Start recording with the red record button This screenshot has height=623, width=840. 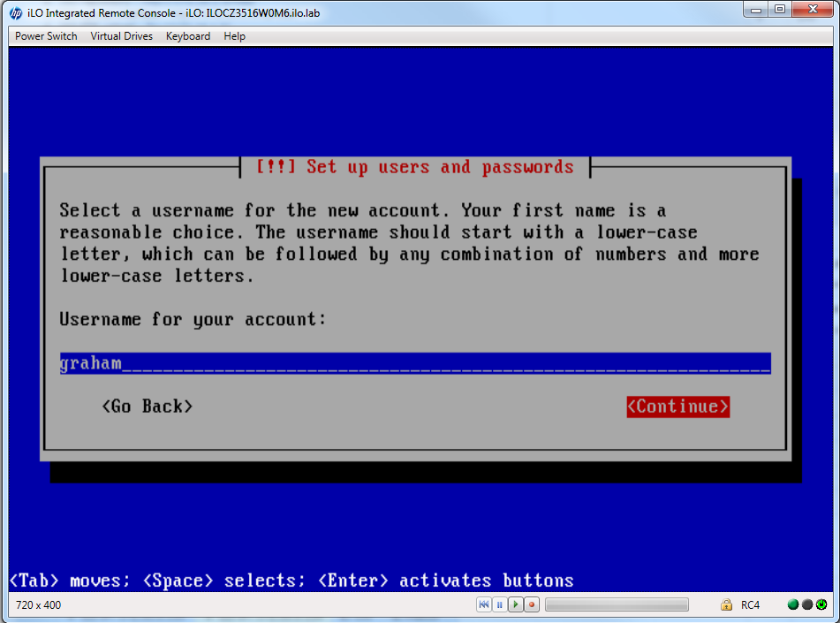(x=532, y=604)
